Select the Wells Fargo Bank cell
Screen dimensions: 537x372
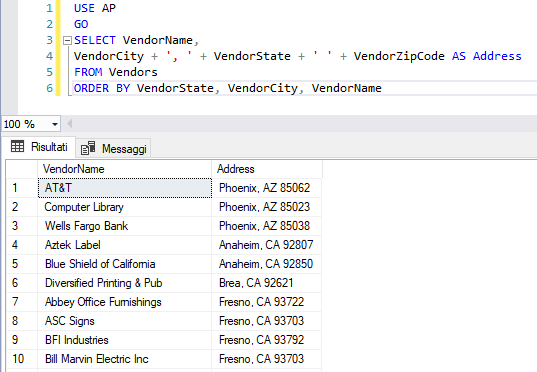click(x=125, y=226)
